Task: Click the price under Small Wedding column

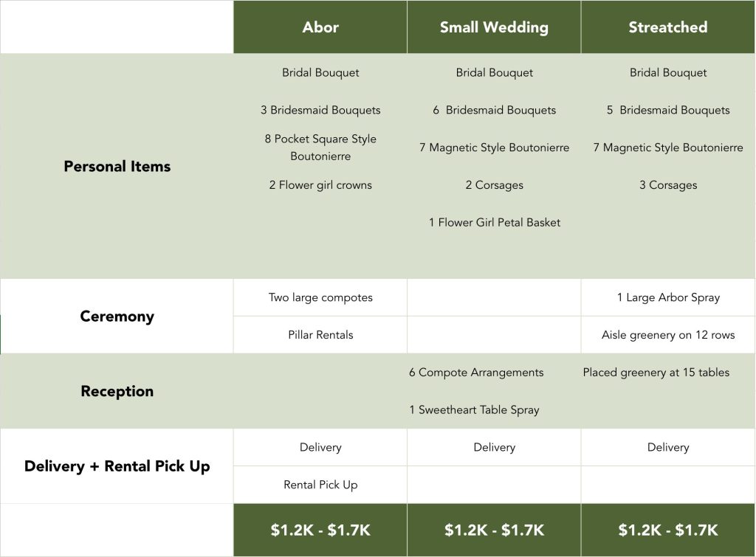Action: coord(494,530)
